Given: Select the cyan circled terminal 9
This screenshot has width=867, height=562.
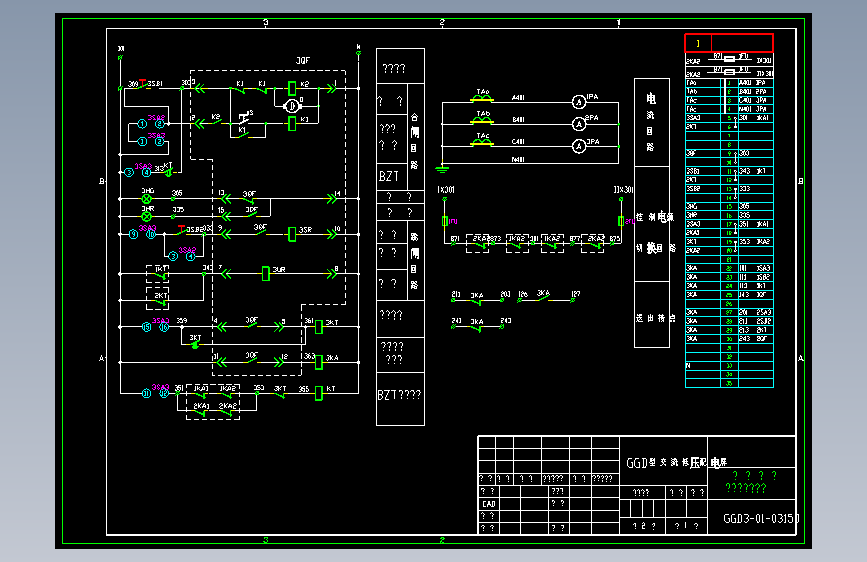Looking at the screenshot, I should [133, 234].
